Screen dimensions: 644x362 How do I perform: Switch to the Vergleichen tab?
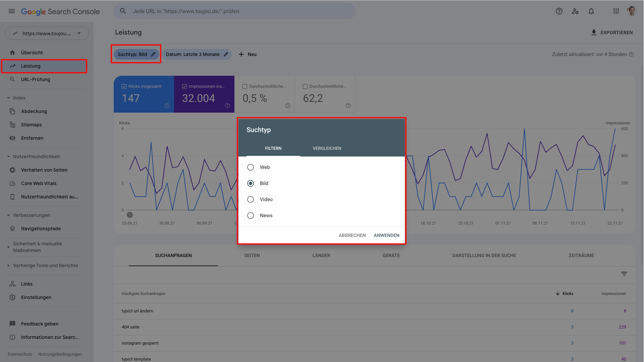327,148
